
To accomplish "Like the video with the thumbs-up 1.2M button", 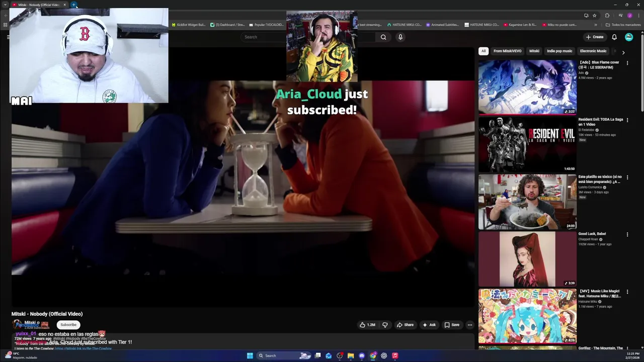I will 367,325.
